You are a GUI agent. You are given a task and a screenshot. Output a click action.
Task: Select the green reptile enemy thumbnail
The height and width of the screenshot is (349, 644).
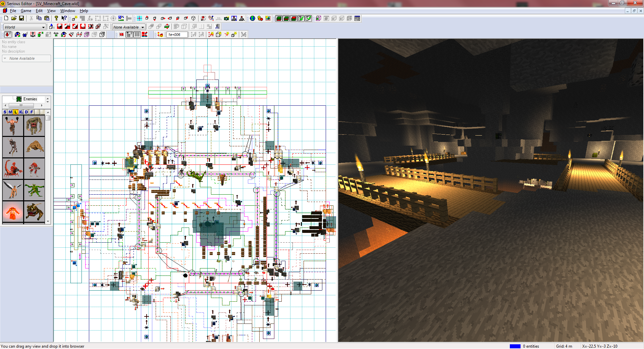(34, 190)
